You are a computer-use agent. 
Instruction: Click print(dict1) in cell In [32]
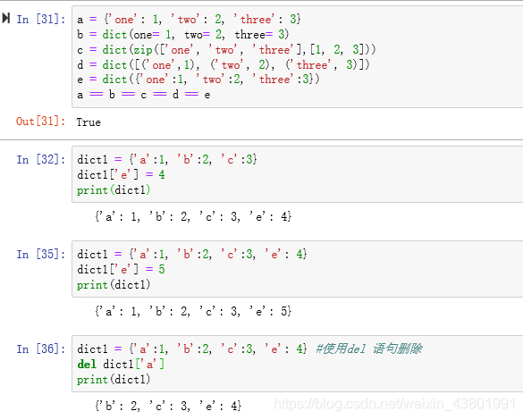point(114,190)
